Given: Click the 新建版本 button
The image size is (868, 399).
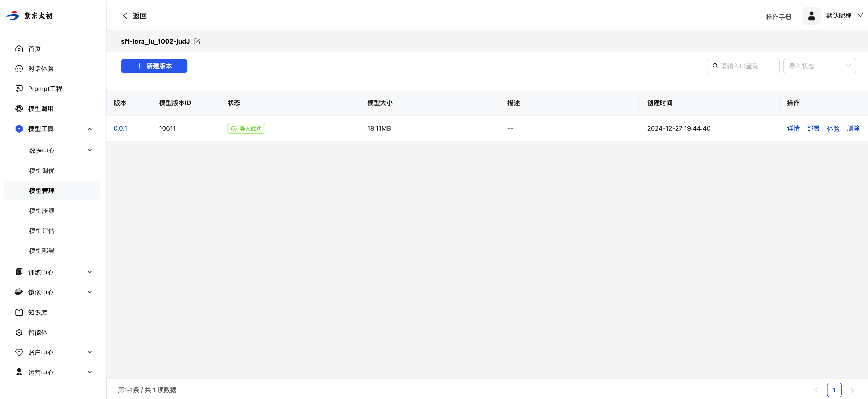Looking at the screenshot, I should pyautogui.click(x=154, y=66).
